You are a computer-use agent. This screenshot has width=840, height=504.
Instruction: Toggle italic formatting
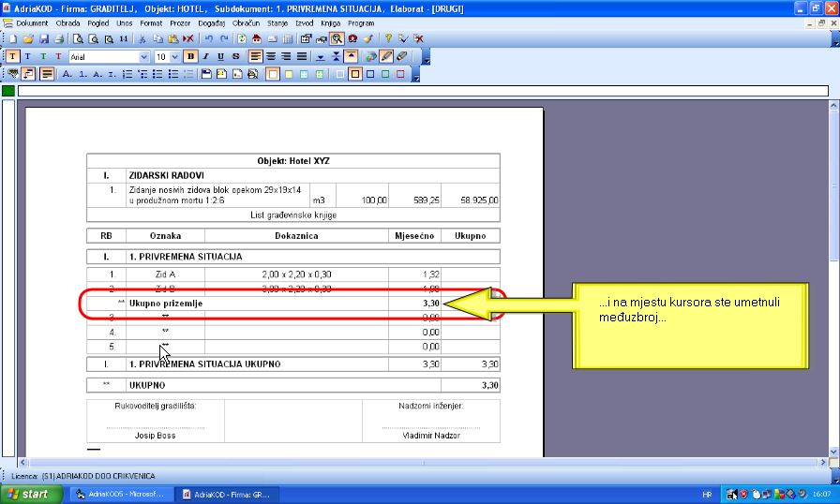(205, 56)
